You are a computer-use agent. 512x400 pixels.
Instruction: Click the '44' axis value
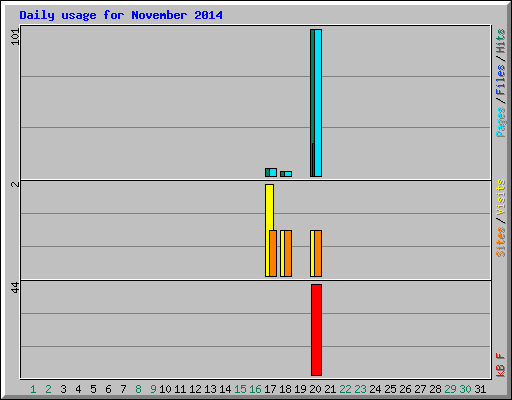tap(15, 288)
